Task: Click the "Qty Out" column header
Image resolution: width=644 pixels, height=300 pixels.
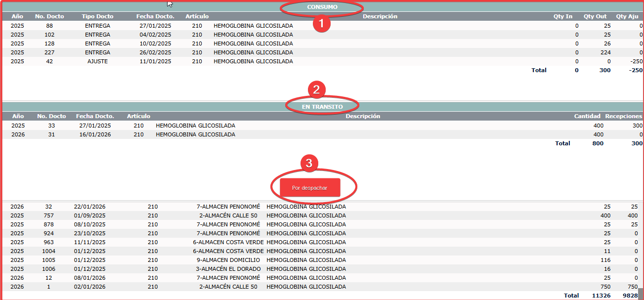Action: click(x=595, y=17)
